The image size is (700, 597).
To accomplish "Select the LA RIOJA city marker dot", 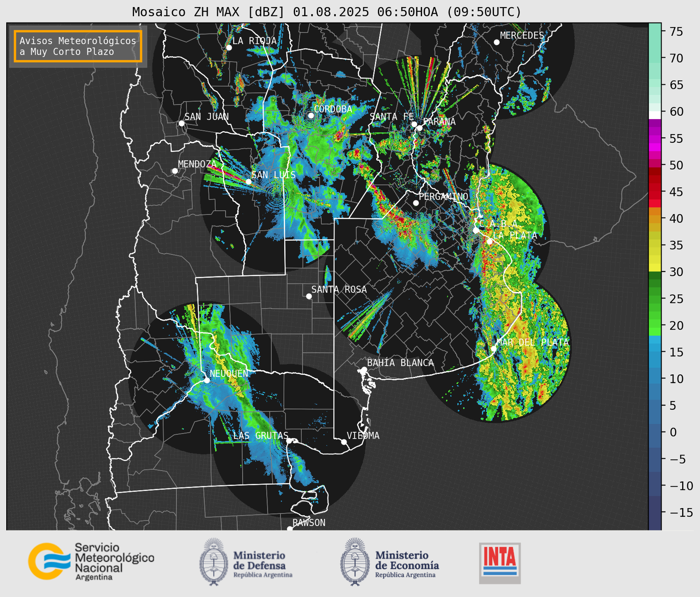I will 229,48.
